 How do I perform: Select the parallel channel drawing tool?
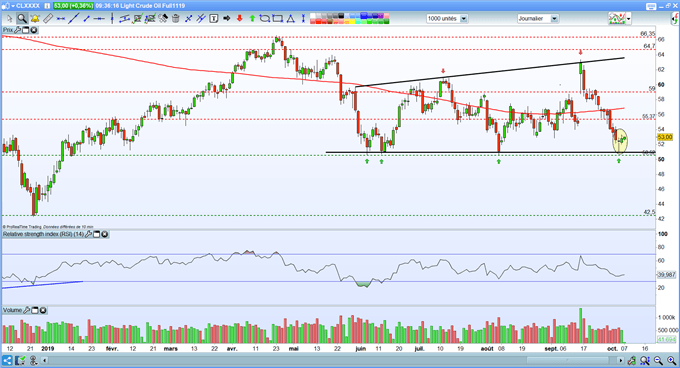(124, 19)
